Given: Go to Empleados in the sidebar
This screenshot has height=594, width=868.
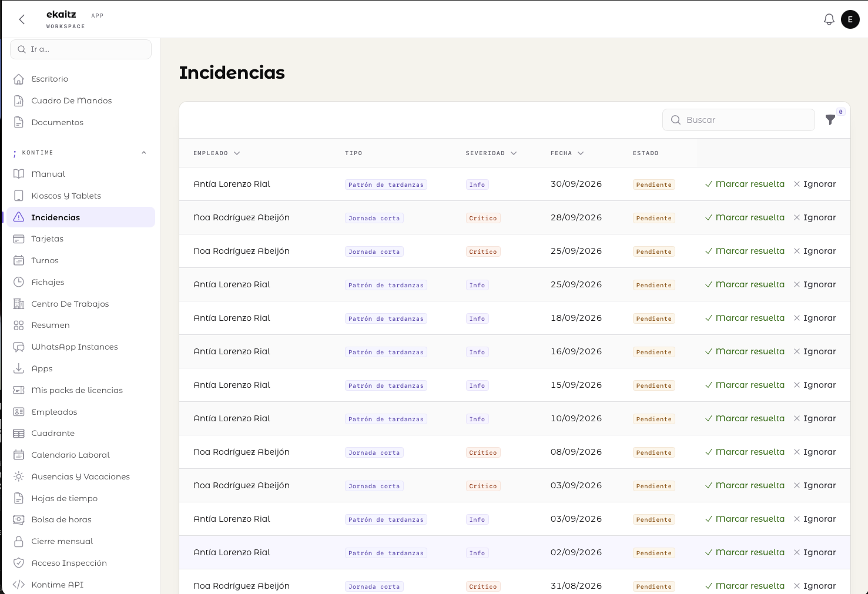Looking at the screenshot, I should pos(81,412).
